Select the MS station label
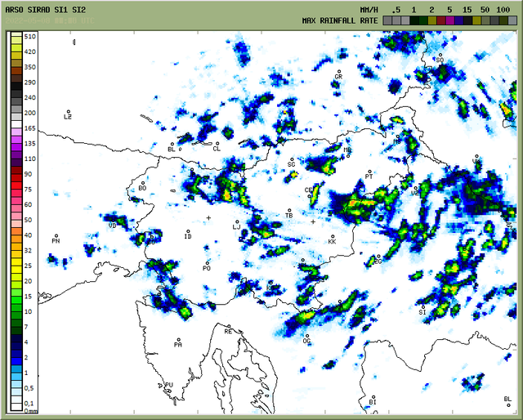Image resolution: width=523 pixels, height=420 pixels. pyautogui.click(x=397, y=142)
